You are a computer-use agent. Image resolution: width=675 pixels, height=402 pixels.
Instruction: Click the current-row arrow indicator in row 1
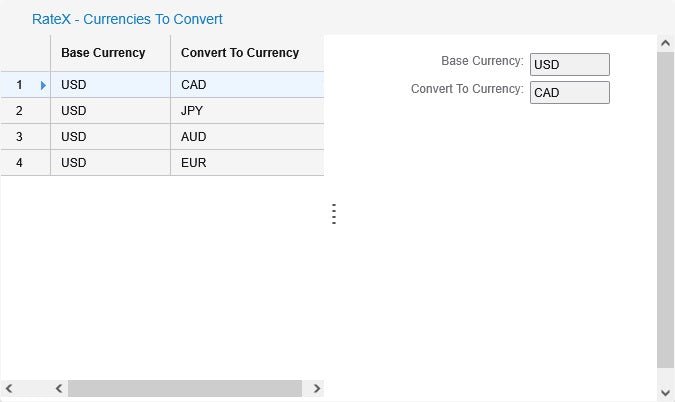(x=43, y=85)
